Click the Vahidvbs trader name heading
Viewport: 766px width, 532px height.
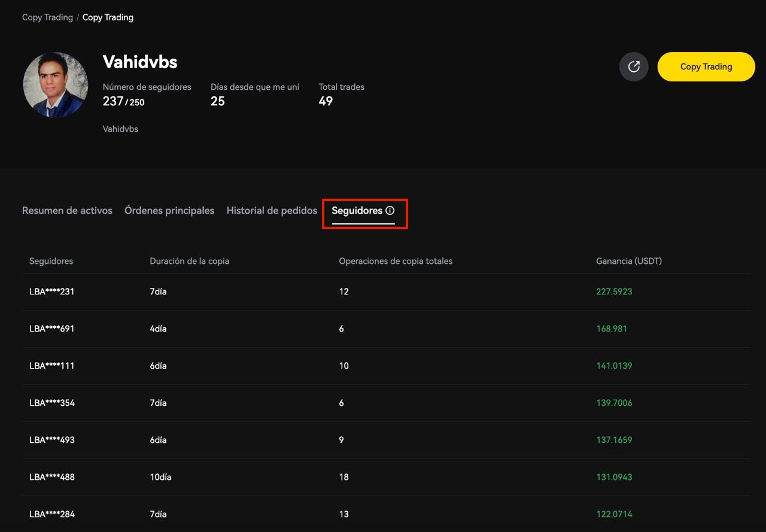pos(140,62)
